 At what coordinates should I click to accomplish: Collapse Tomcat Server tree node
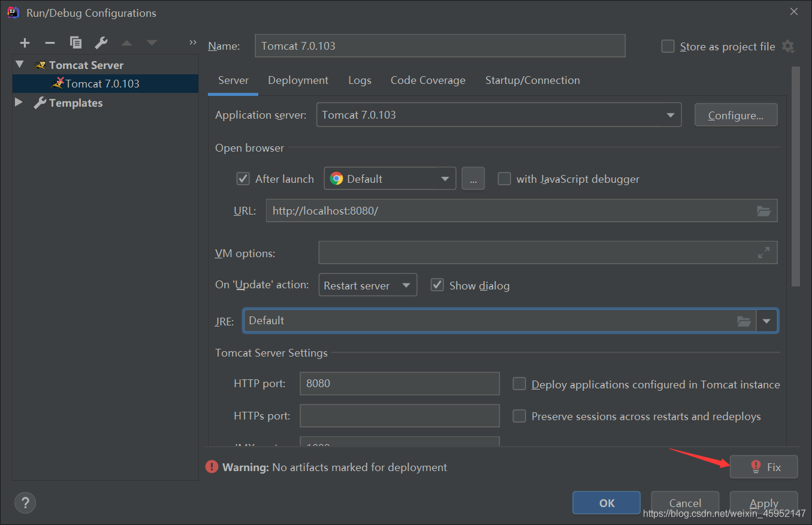(20, 64)
